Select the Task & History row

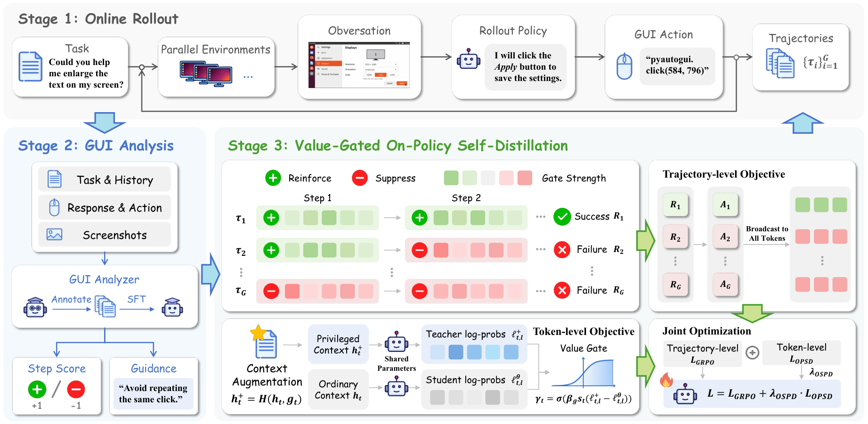click(x=105, y=179)
